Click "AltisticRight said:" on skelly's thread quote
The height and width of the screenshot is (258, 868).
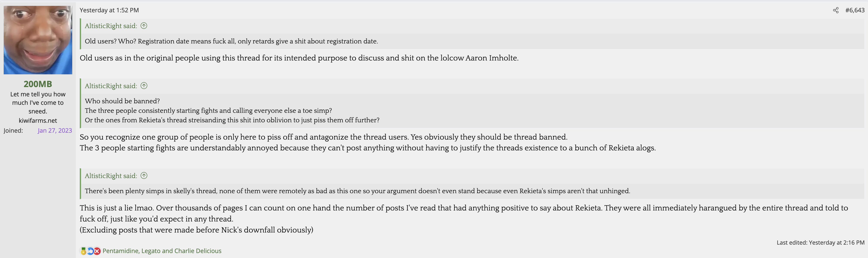click(111, 176)
